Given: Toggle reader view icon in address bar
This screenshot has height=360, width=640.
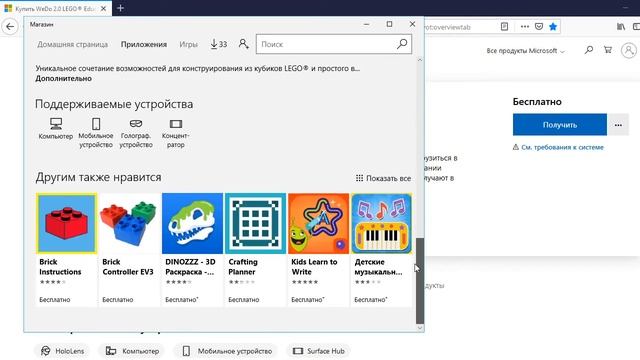Looking at the screenshot, I should pyautogui.click(x=504, y=27).
